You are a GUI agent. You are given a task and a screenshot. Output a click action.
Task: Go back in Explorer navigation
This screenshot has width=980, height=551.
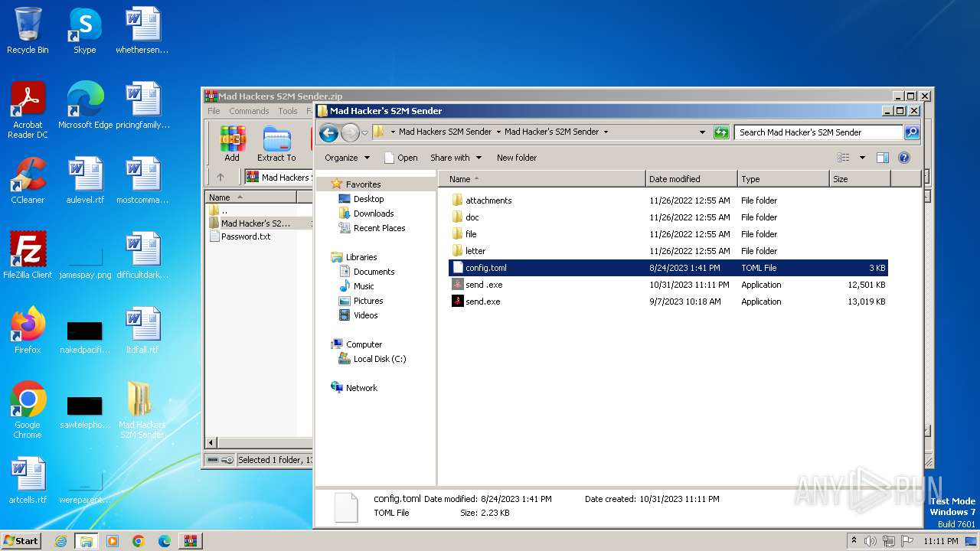[x=328, y=132]
